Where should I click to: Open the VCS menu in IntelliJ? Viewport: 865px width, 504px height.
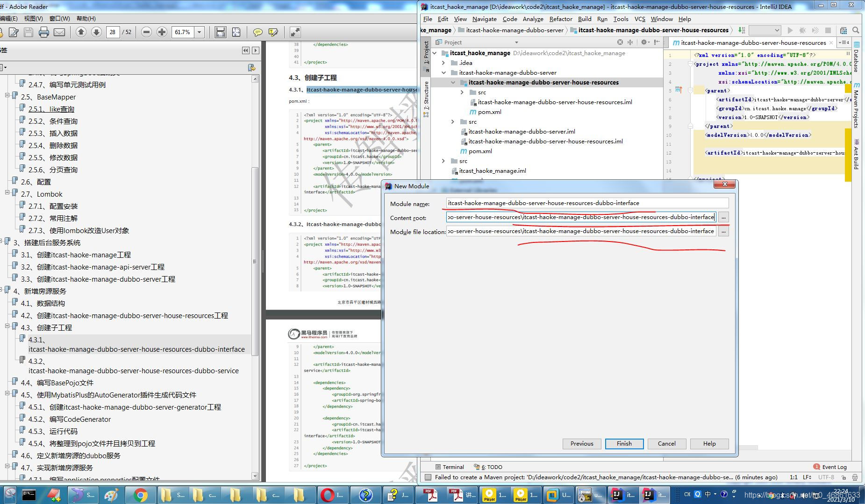[x=639, y=19]
